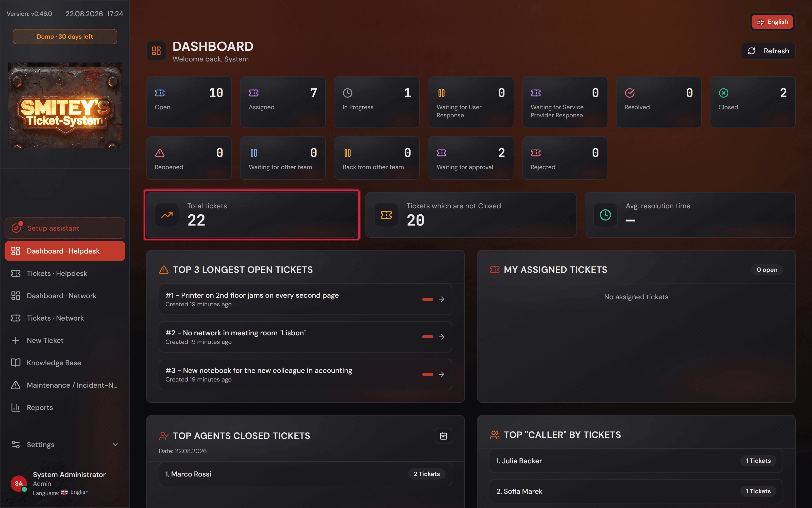
Task: Click the Avg. resolution time card
Action: [x=690, y=215]
